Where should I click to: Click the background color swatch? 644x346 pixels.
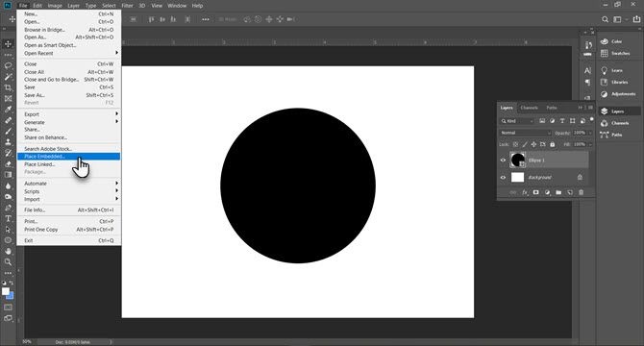click(x=11, y=295)
